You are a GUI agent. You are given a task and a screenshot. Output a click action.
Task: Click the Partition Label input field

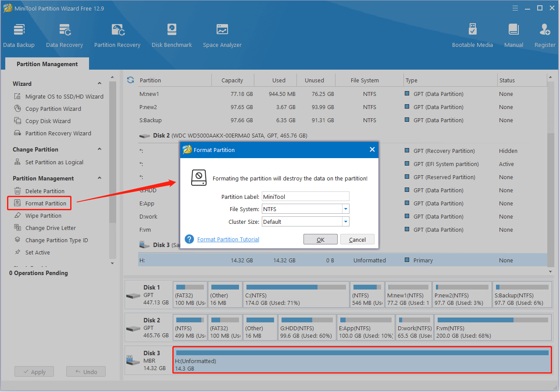(x=305, y=196)
